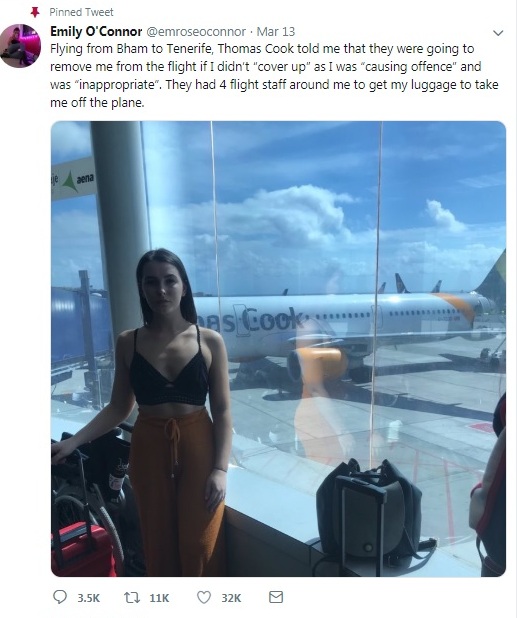Viewport: 517px width, 618px height.
Task: Open Emily O'Connor's profile avatar
Action: tap(20, 46)
